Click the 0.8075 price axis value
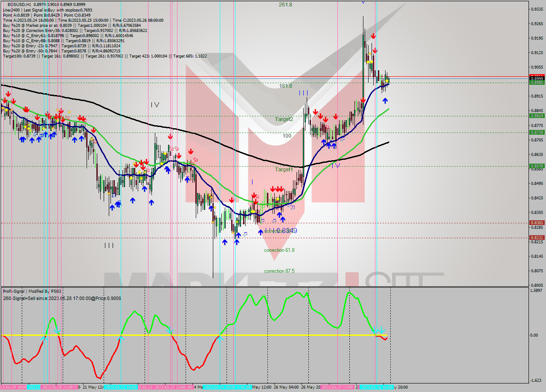Image resolution: width=546 pixels, height=392 pixels. [x=537, y=271]
